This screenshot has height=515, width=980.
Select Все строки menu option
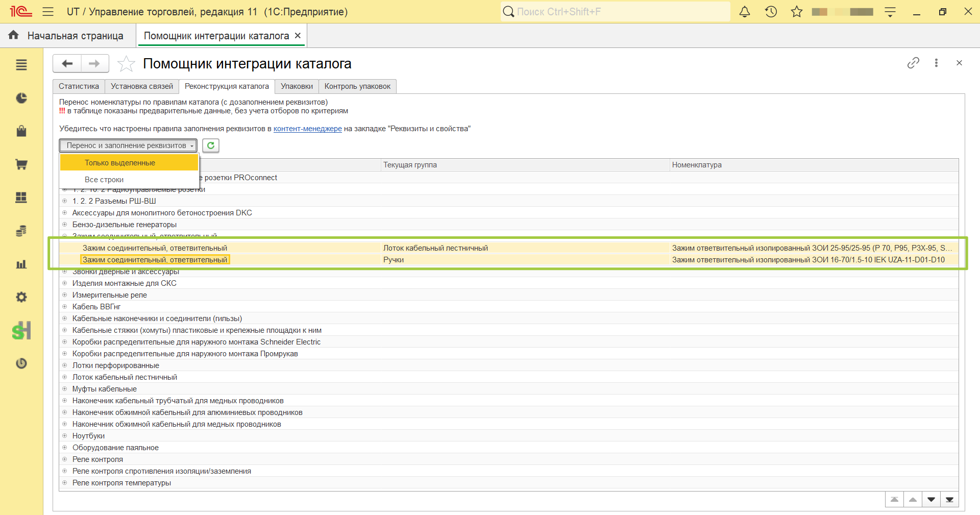[129, 180]
